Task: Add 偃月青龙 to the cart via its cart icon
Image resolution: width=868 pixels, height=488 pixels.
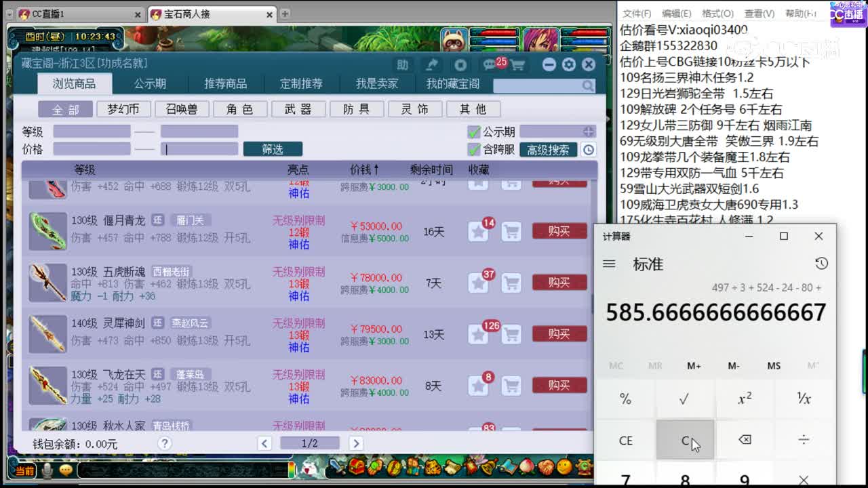Action: pos(511,231)
